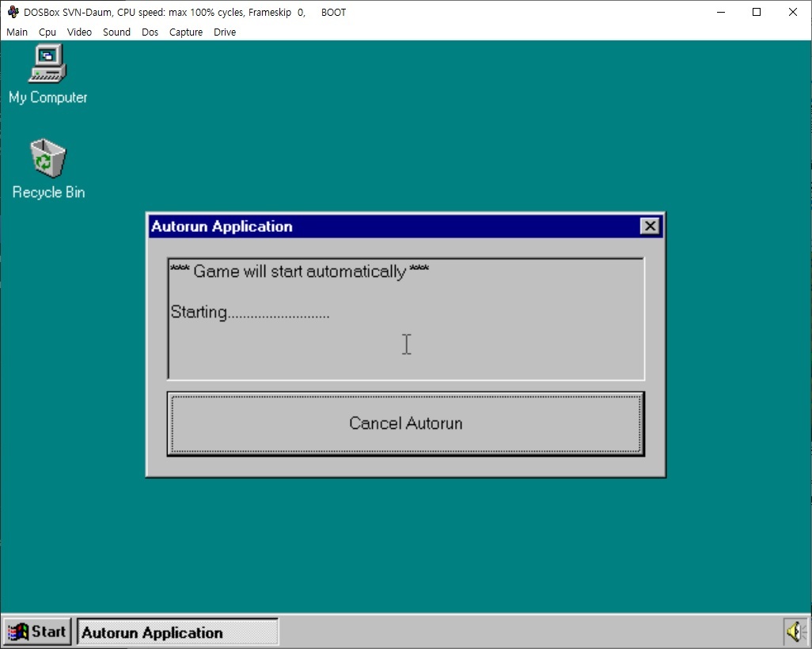Open the Video menu

79,32
